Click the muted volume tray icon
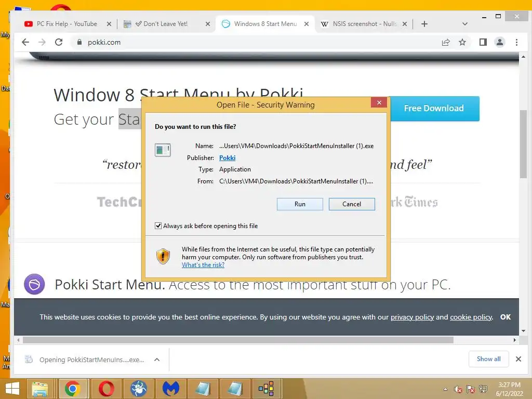 458,389
